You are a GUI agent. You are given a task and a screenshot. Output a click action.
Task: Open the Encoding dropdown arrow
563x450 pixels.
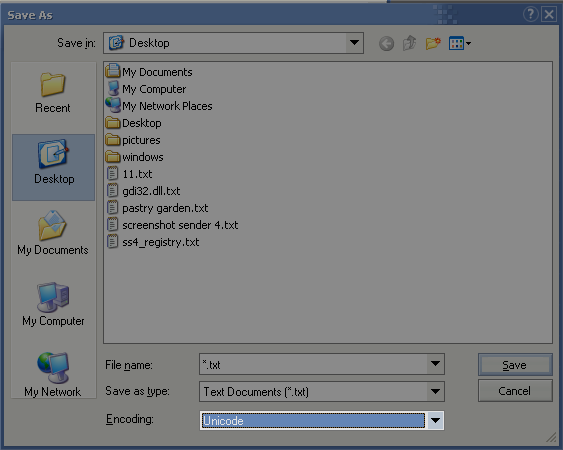435,420
